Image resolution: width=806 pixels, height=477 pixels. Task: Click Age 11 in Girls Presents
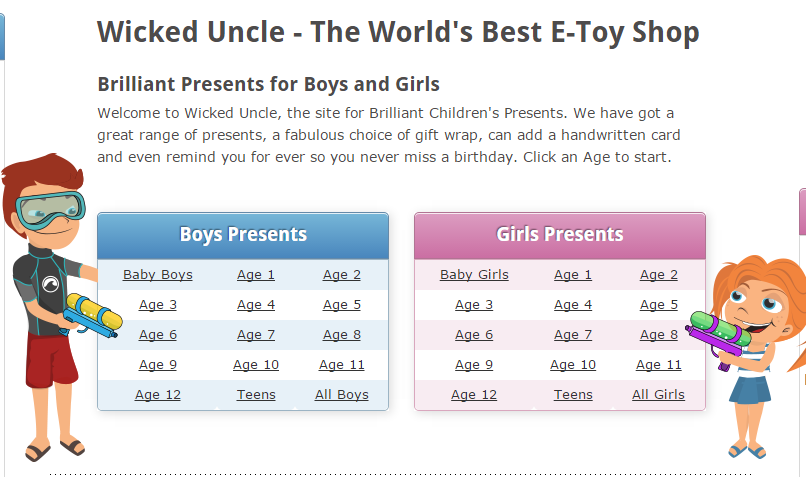tap(659, 365)
